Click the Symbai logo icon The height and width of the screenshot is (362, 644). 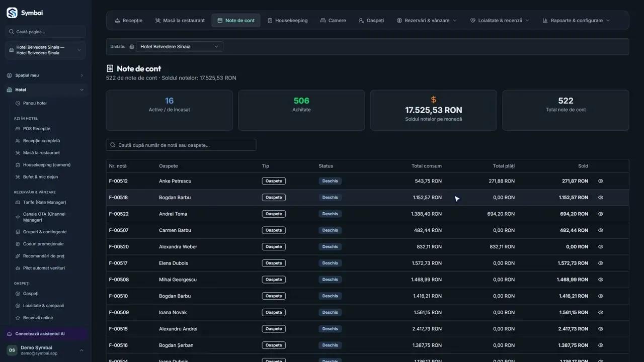tap(12, 13)
